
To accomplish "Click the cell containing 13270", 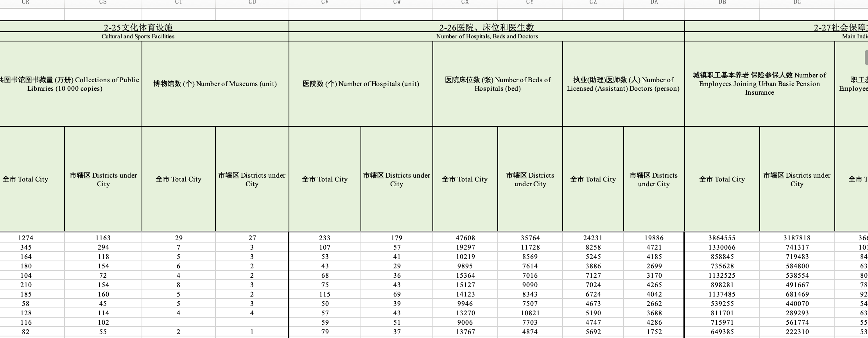I will click(465, 313).
